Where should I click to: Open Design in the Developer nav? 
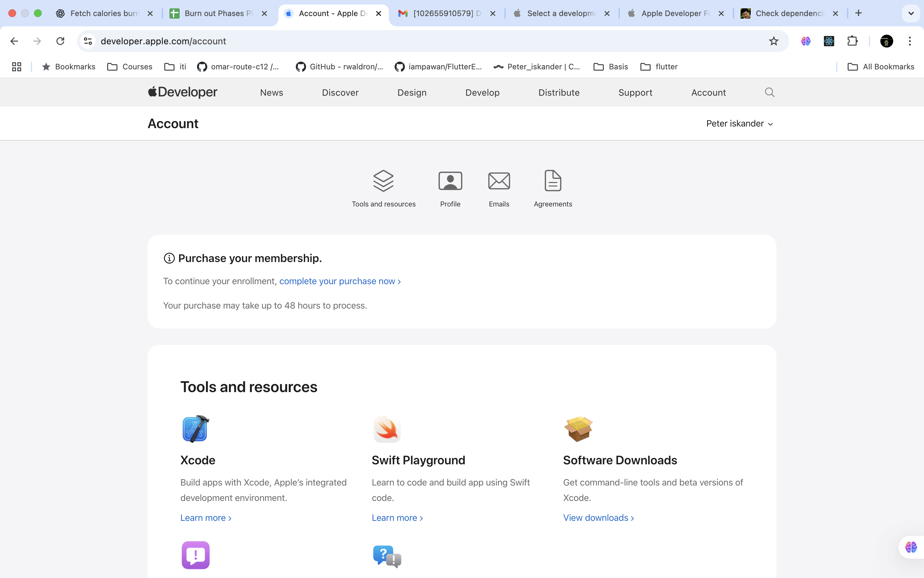click(x=412, y=92)
